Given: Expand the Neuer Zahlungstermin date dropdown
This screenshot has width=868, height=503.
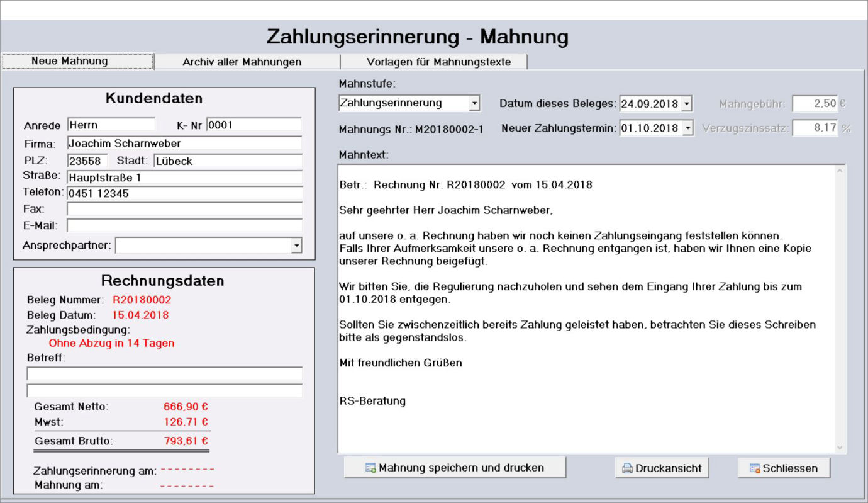Looking at the screenshot, I should (x=687, y=128).
